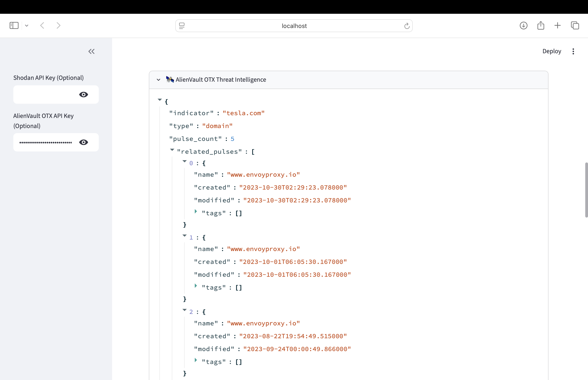Expand the tags array of pulse 0
The width and height of the screenshot is (588, 380).
click(196, 211)
